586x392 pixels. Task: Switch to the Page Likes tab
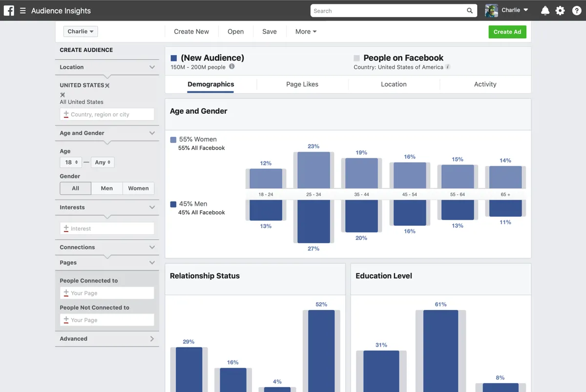pyautogui.click(x=302, y=84)
